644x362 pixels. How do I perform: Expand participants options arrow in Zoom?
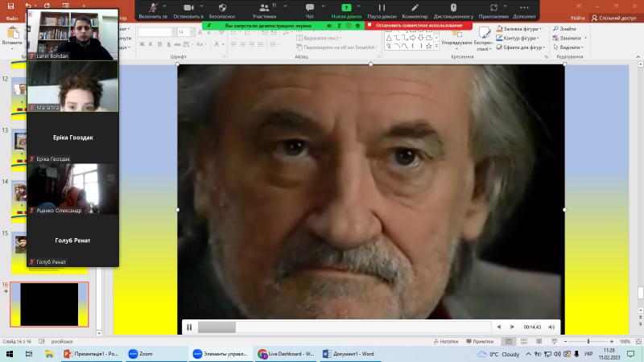(286, 6)
